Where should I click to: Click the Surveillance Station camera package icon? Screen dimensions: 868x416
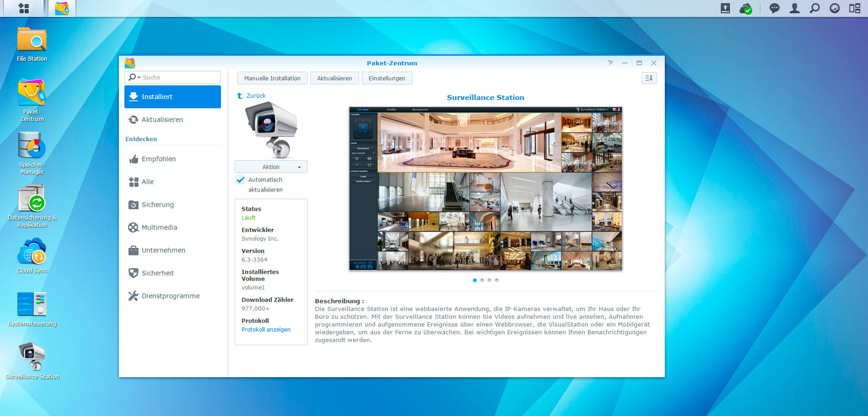pyautogui.click(x=271, y=130)
